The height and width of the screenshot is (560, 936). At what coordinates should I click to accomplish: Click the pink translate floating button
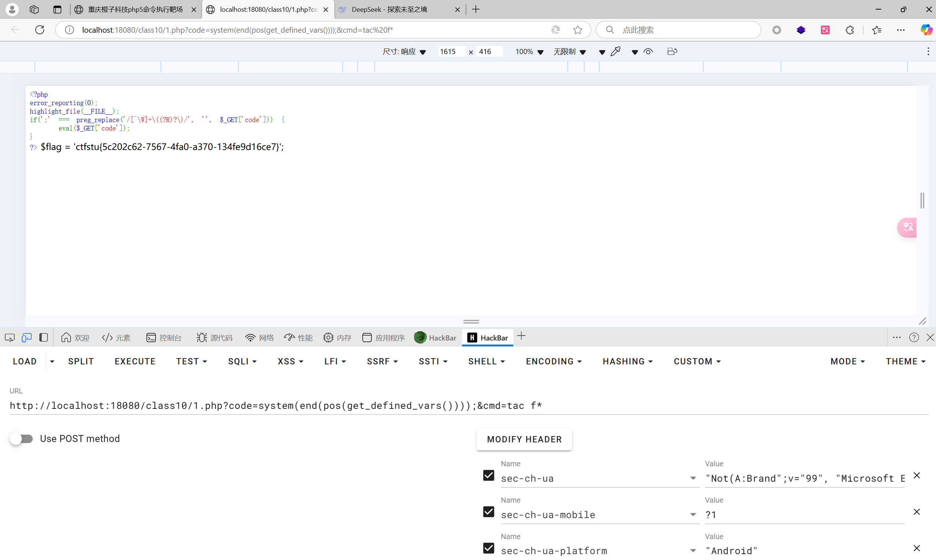pos(908,227)
